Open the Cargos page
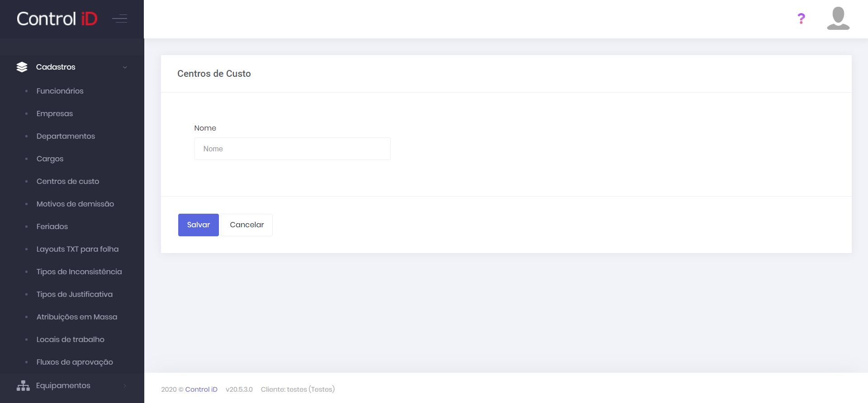The height and width of the screenshot is (403, 868). [x=50, y=159]
